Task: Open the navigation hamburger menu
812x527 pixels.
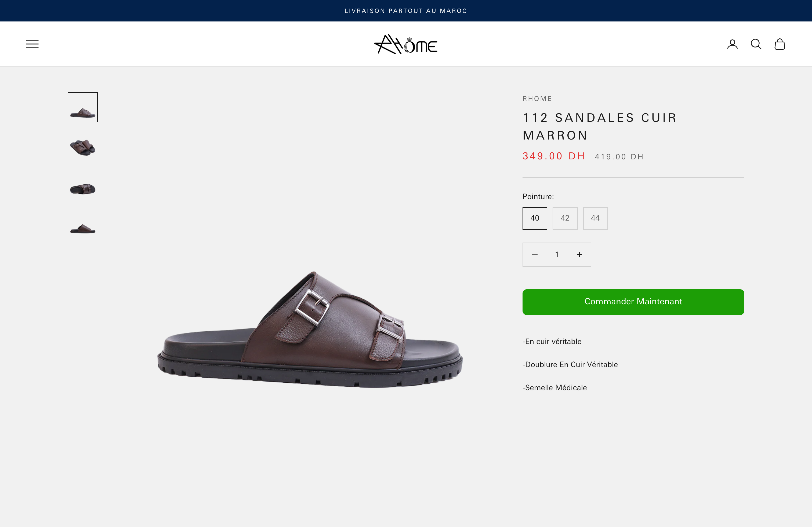Action: pos(32,44)
